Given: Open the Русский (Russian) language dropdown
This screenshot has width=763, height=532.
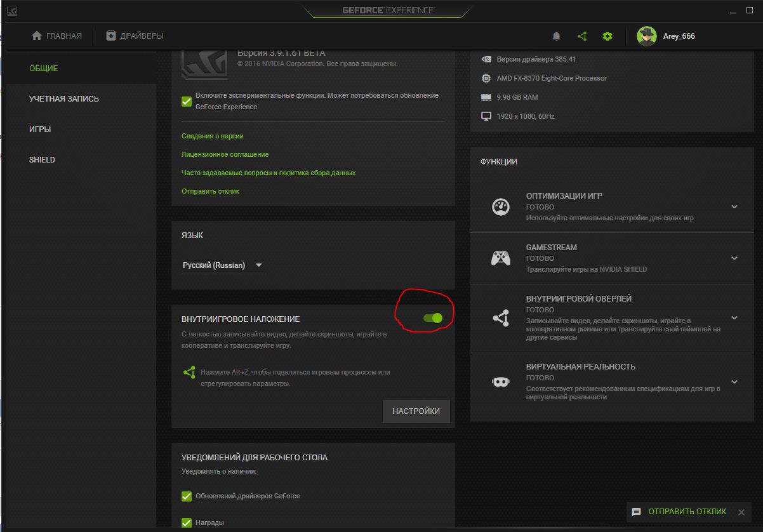Looking at the screenshot, I should (x=223, y=265).
